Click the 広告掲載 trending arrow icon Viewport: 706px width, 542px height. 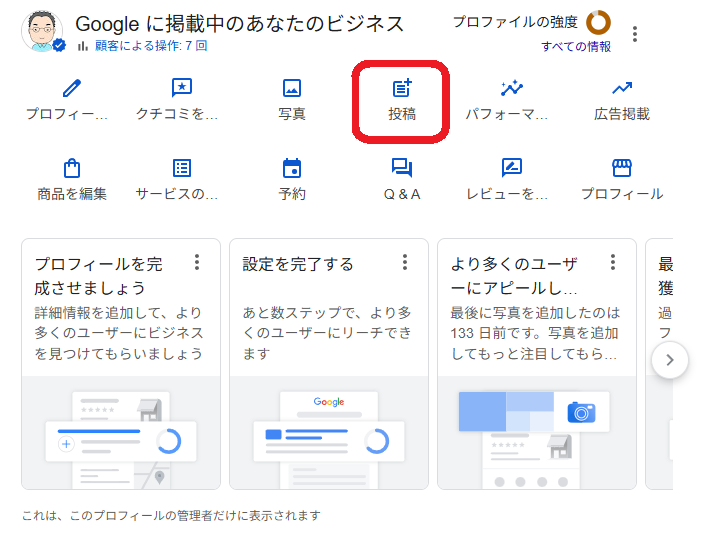point(622,88)
